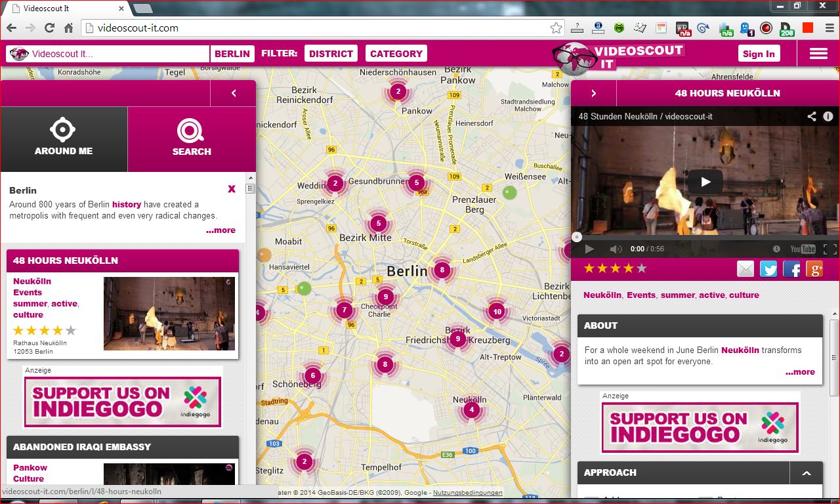Expand ...more link in the ABOUT section

[x=800, y=372]
